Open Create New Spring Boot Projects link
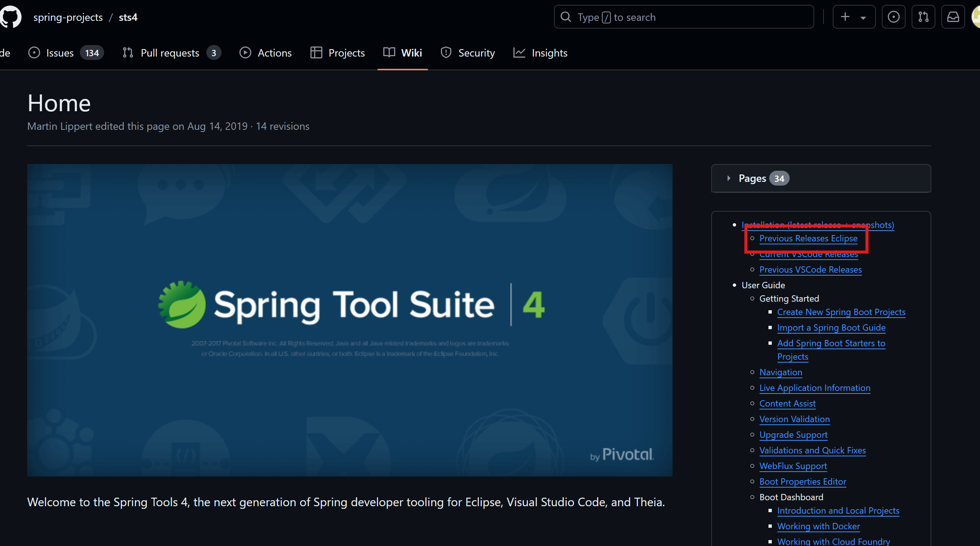Viewport: 980px width, 546px height. coord(841,312)
